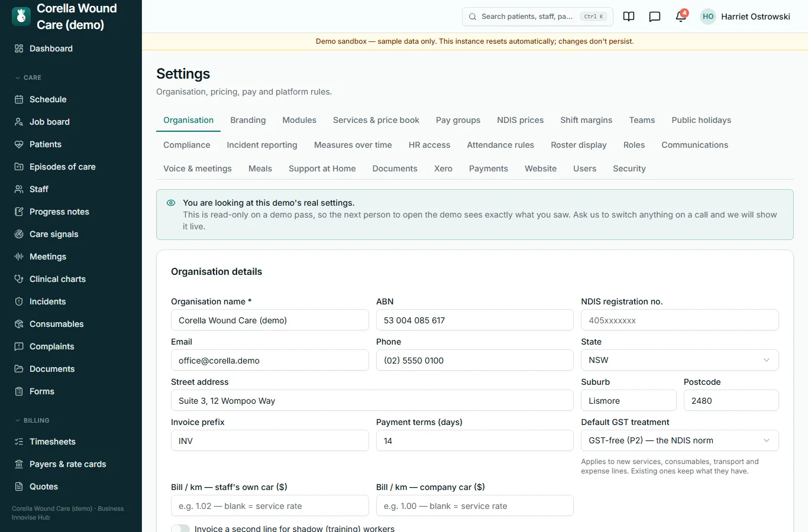Click the Schedule calendar icon

[19, 99]
